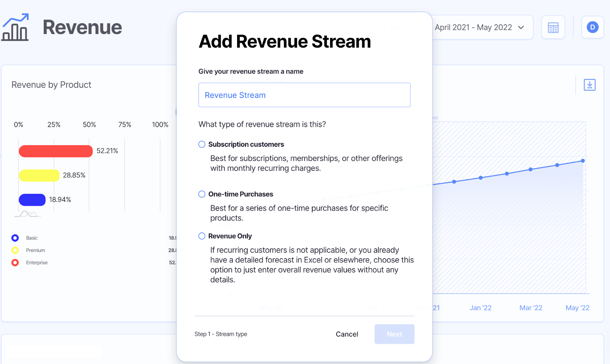The width and height of the screenshot is (610, 364).
Task: Click the small curve icon below bars
Action: (28, 214)
